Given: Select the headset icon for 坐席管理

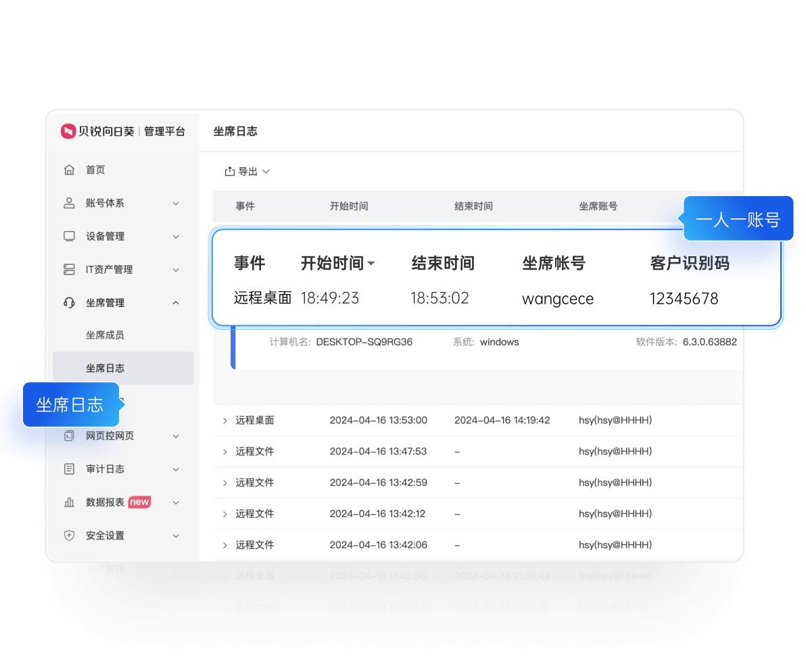Looking at the screenshot, I should (x=69, y=302).
